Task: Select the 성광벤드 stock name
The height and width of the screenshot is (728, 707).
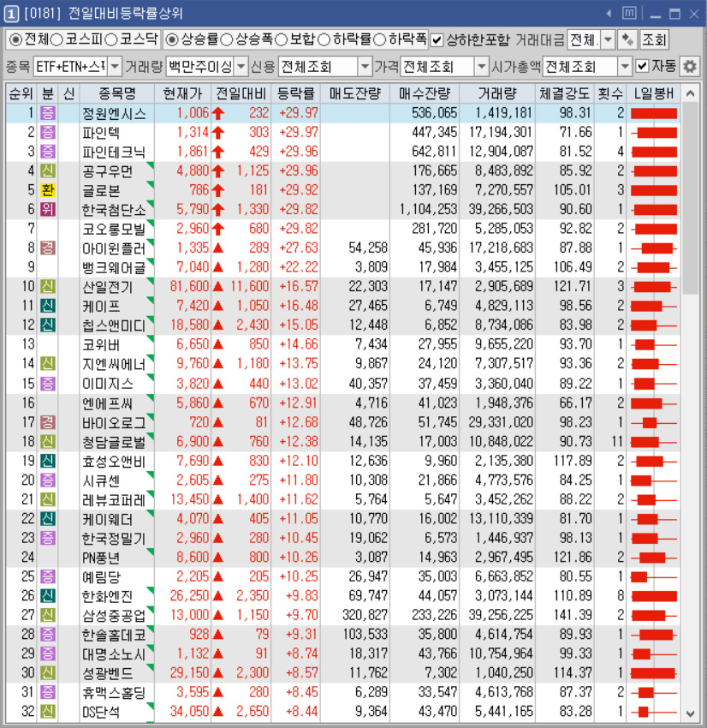Action: pyautogui.click(x=107, y=673)
